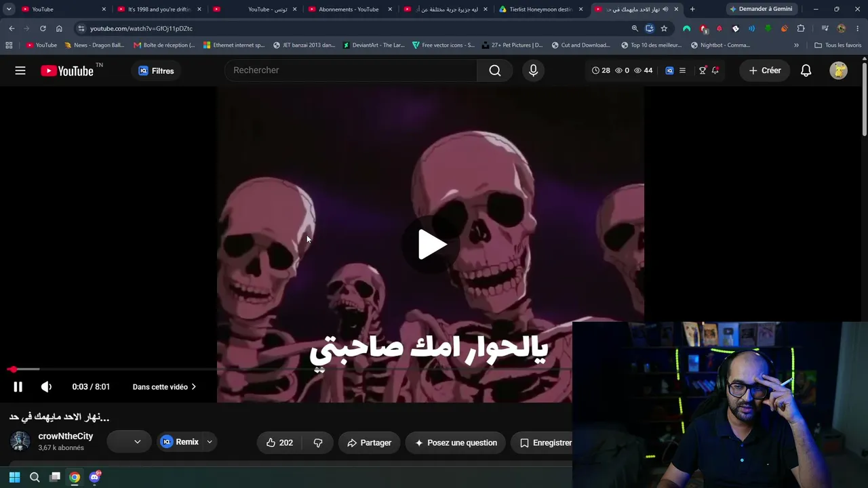This screenshot has width=868, height=488.
Task: Bookmark this page with the star
Action: [x=664, y=28]
